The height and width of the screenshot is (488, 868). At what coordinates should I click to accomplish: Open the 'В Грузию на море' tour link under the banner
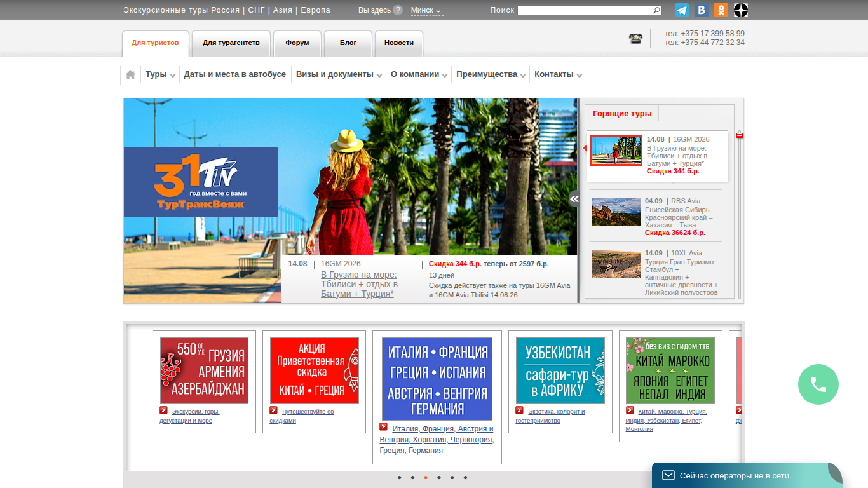(x=359, y=284)
